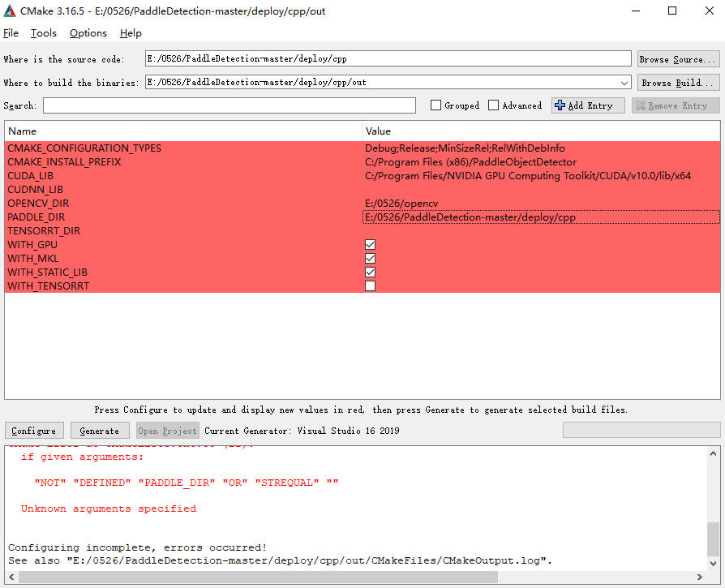Click the log horizontal scroll right arrow
725x588 pixels.
(x=700, y=577)
